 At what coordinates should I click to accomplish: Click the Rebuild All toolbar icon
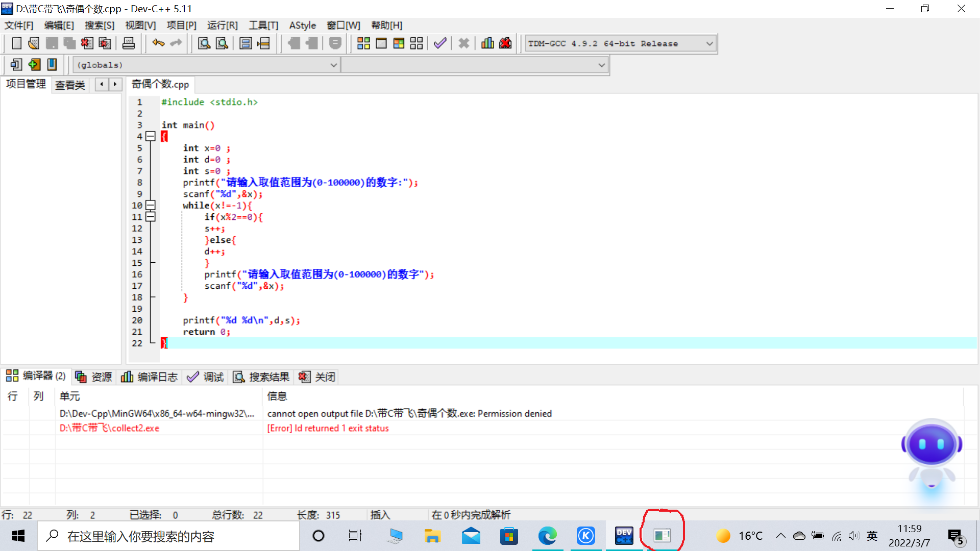coord(416,43)
